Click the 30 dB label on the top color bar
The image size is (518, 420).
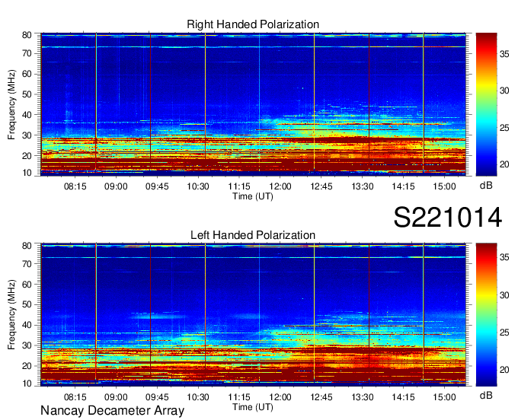[504, 91]
